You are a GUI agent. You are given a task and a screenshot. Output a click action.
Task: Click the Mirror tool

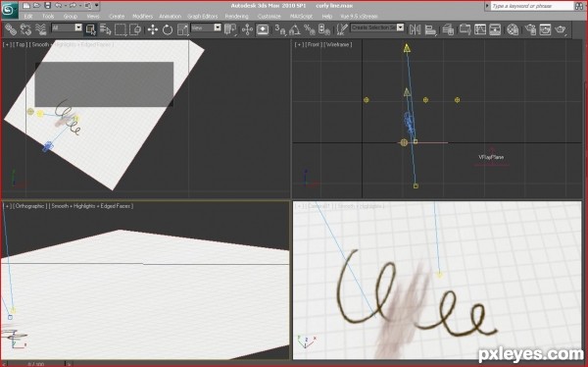tap(415, 29)
